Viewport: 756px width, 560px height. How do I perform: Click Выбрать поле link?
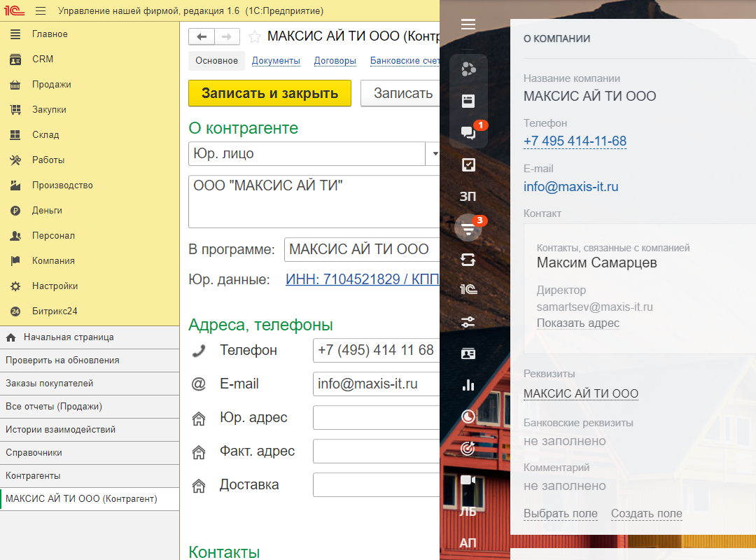(560, 514)
